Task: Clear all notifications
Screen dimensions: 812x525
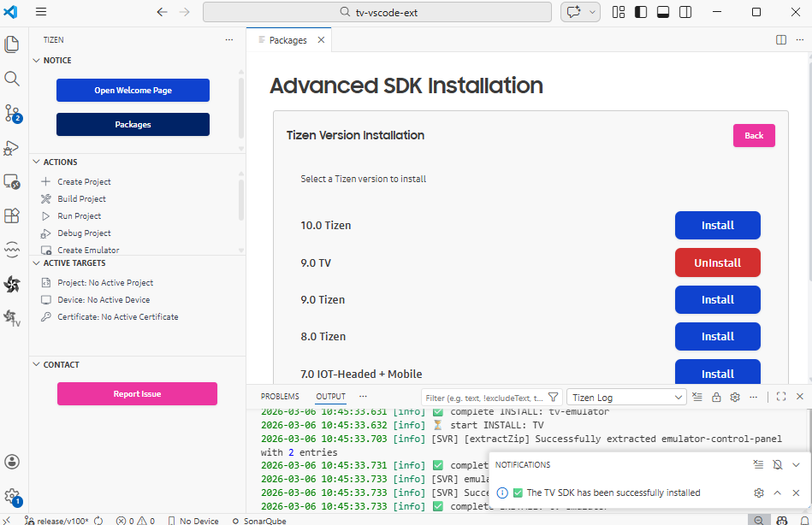Action: point(758,464)
